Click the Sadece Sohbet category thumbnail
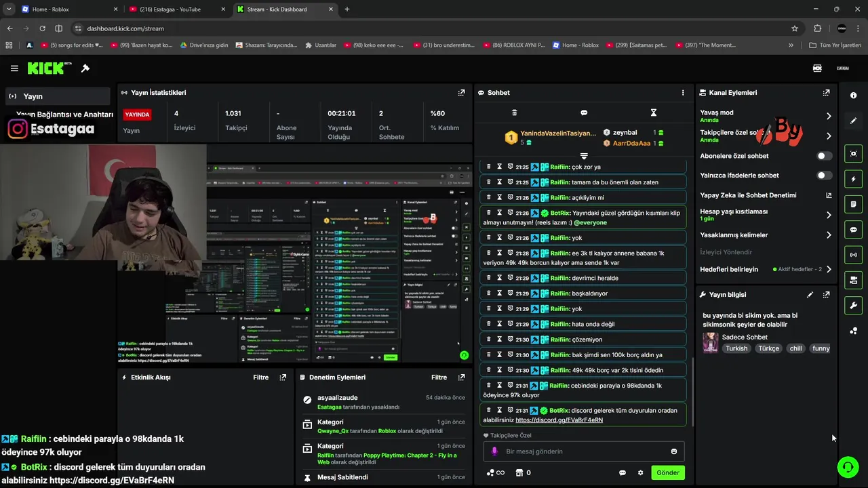This screenshot has width=868, height=488. coord(710,342)
